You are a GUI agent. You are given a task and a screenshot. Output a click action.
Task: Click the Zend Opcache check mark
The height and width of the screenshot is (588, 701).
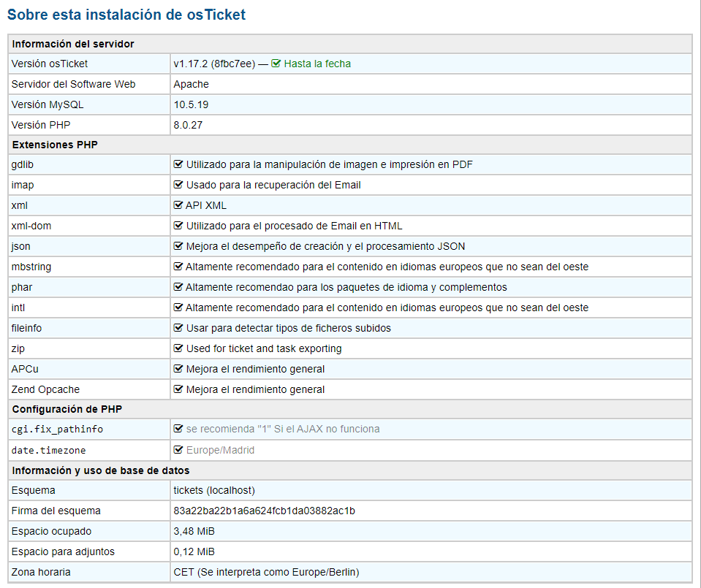pos(178,389)
